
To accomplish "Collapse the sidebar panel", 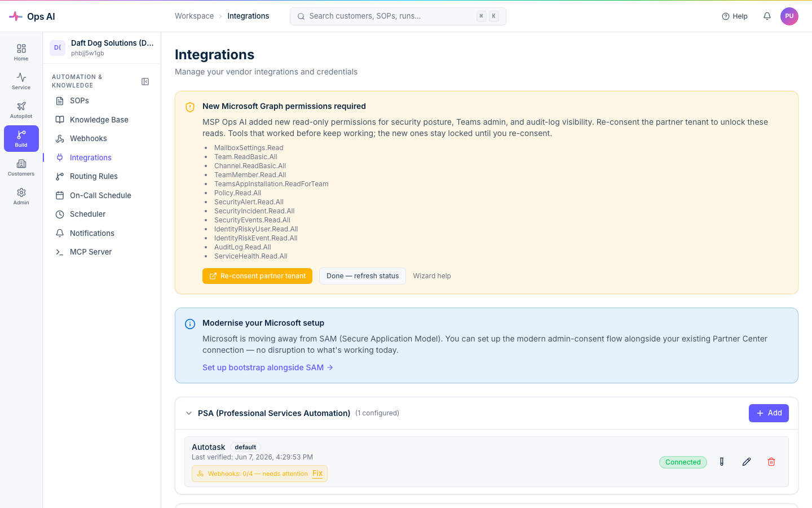I will [x=145, y=82].
